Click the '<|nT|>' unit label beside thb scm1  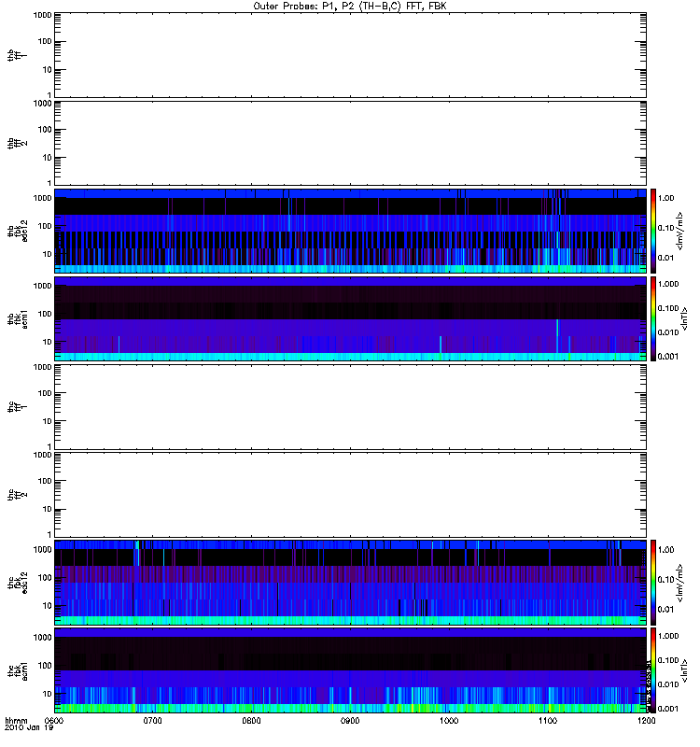685,318
